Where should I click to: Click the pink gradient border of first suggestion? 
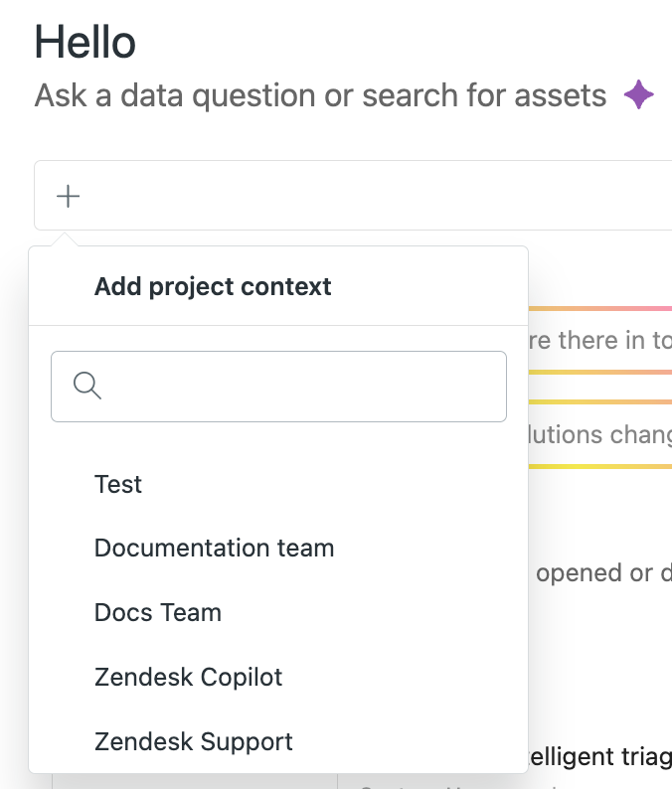(x=600, y=308)
